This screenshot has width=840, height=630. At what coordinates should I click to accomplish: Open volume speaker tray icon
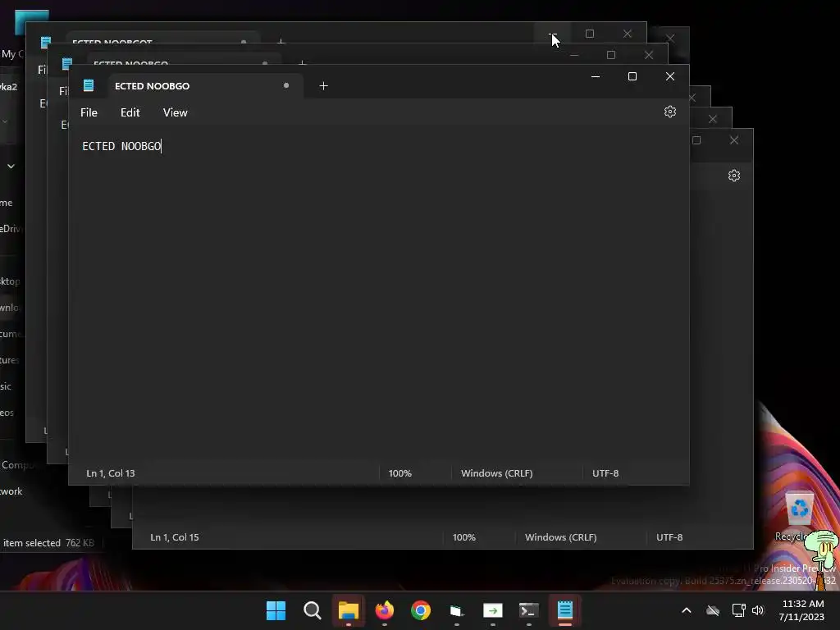[x=757, y=610]
